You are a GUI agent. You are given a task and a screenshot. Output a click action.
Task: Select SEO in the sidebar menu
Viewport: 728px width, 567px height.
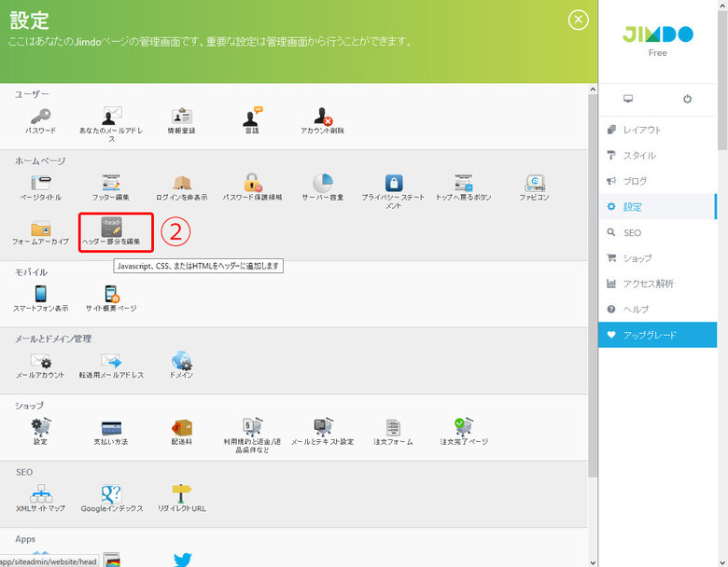point(657,232)
